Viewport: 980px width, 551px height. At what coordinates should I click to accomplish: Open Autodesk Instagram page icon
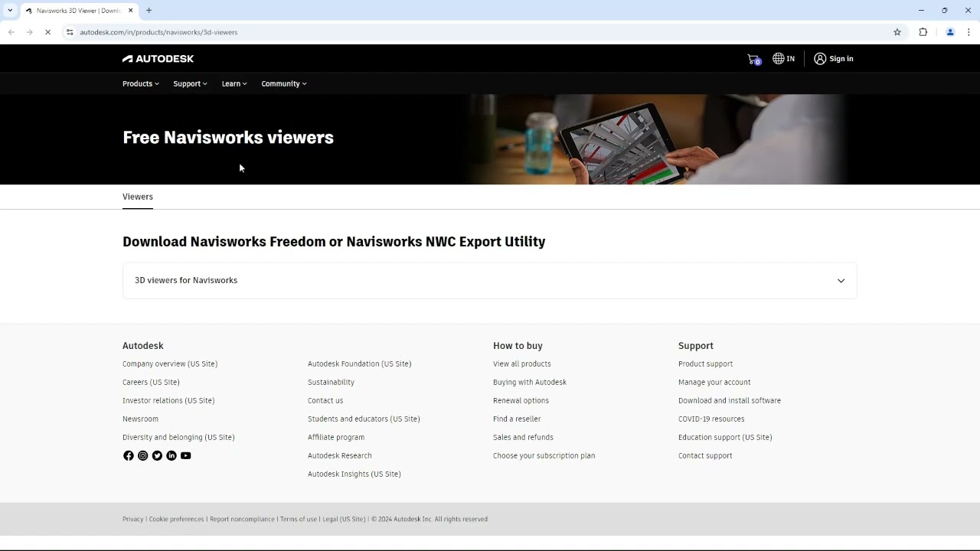click(x=142, y=456)
